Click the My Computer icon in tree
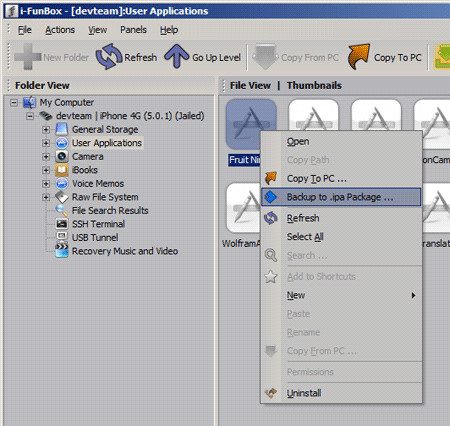Screen dimensions: 450x426 tap(29, 102)
